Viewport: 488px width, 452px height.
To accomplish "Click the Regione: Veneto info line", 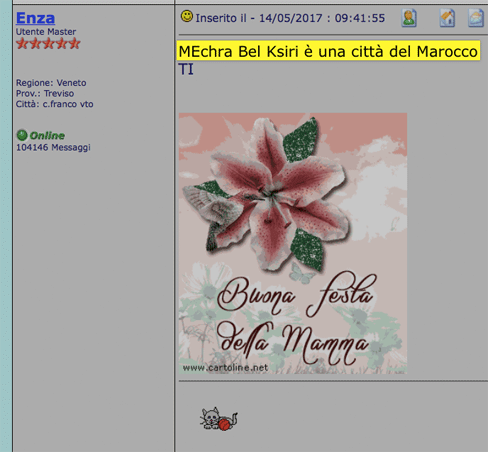I will pyautogui.click(x=51, y=83).
